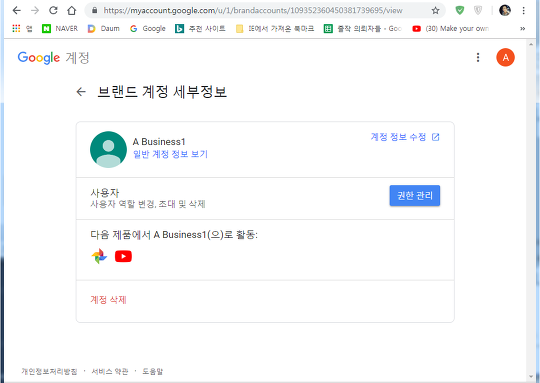The image size is (540, 383).
Task: Click the A Business1 account name
Action: [x=159, y=142]
